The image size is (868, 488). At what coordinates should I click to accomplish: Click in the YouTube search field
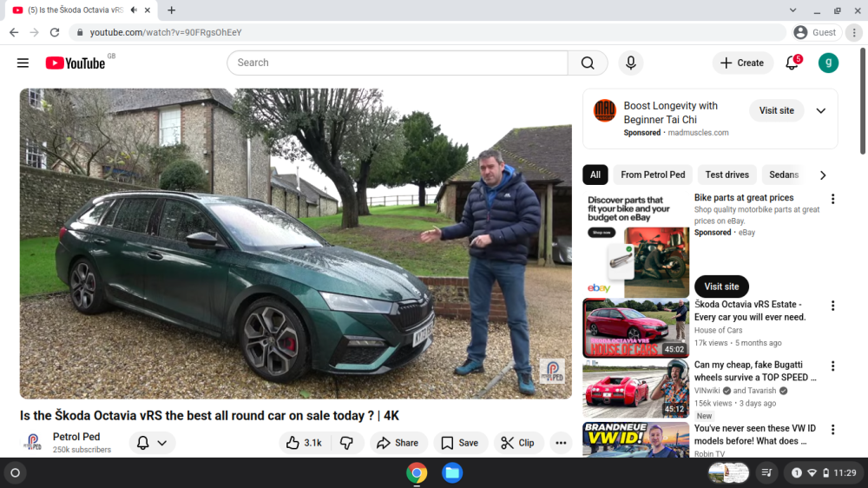click(398, 63)
